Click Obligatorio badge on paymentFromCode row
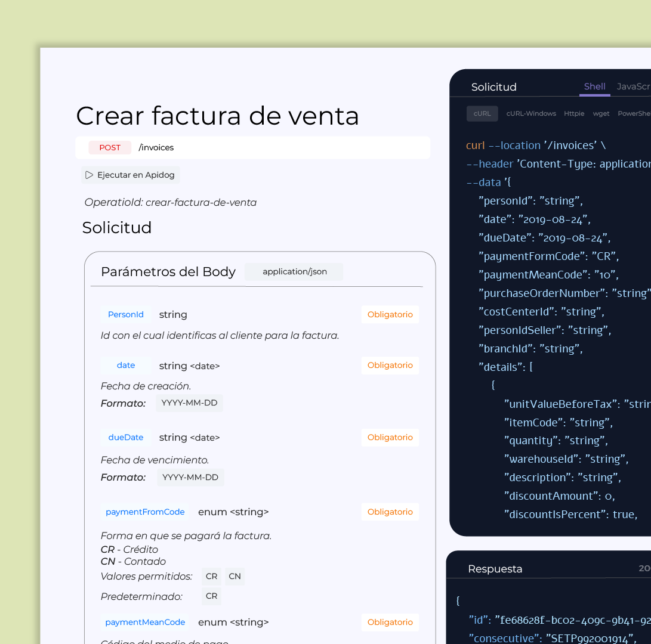This screenshot has width=651, height=644. (390, 512)
